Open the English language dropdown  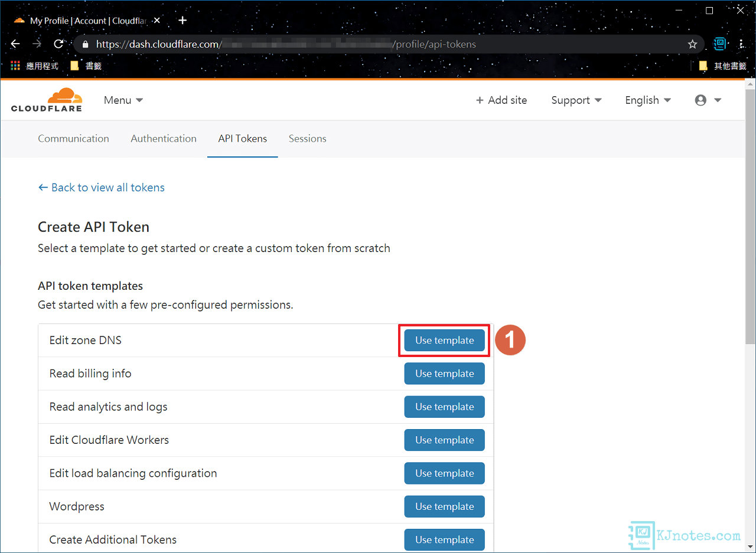648,100
